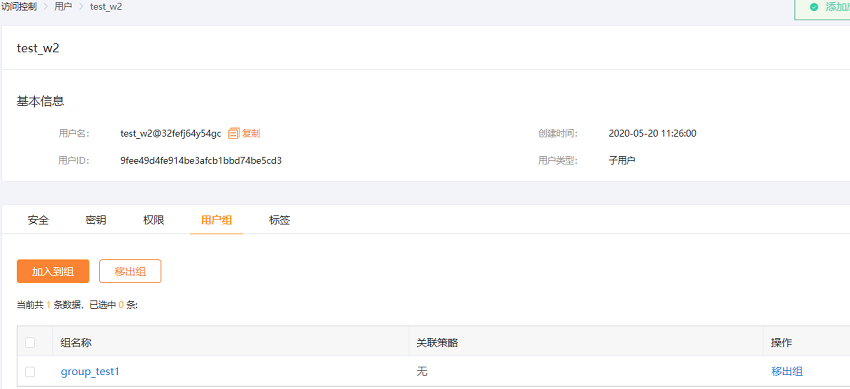This screenshot has height=389, width=850.
Task: Click the 组名称 column header
Action: tap(80, 342)
